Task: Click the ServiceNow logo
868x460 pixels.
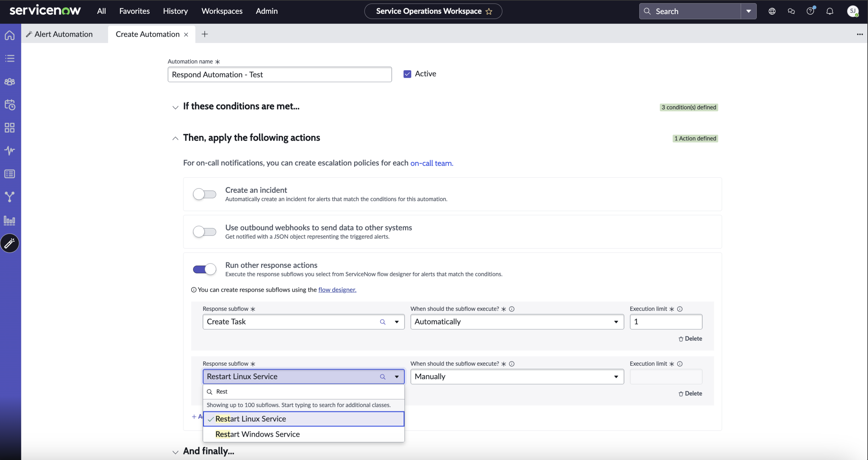Action: pos(45,10)
